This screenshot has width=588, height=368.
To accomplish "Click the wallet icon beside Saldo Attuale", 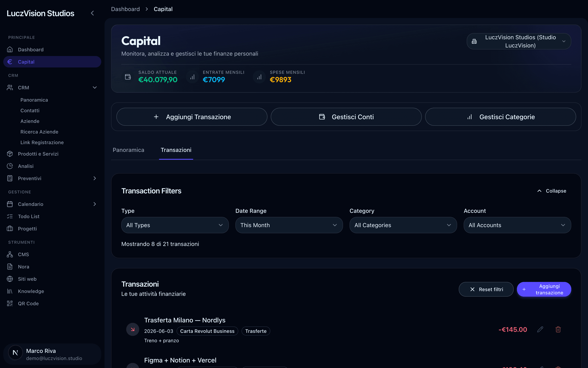I will (128, 77).
